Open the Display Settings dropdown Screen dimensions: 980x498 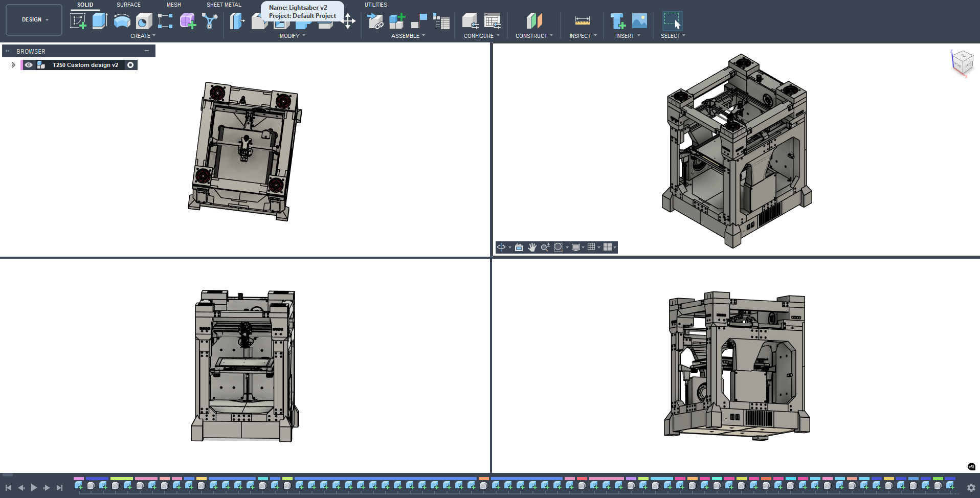click(577, 247)
